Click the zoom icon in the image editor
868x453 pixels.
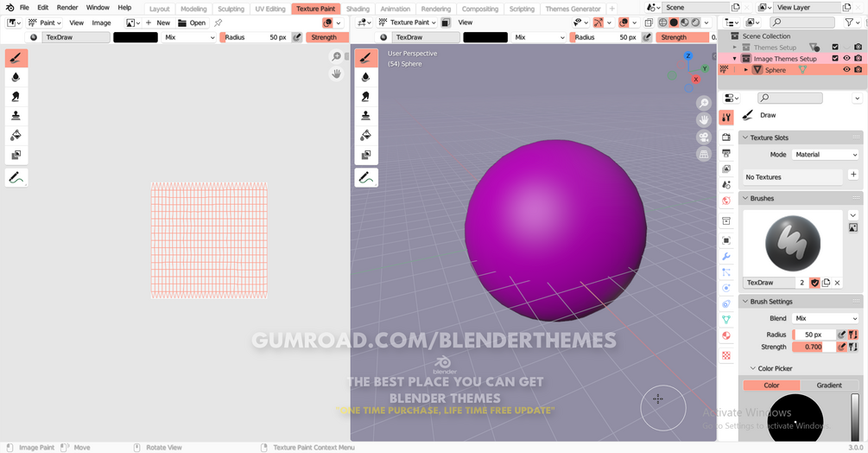coord(336,56)
